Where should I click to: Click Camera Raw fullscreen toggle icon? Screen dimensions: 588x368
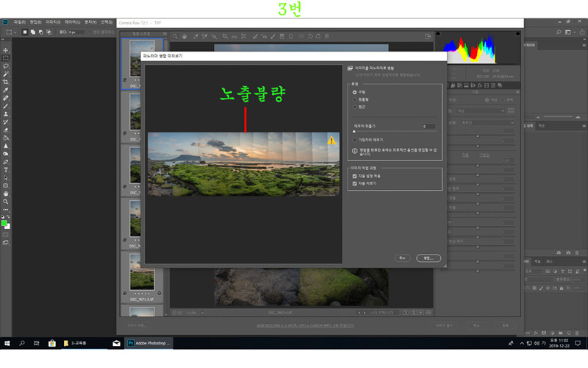coord(428,36)
